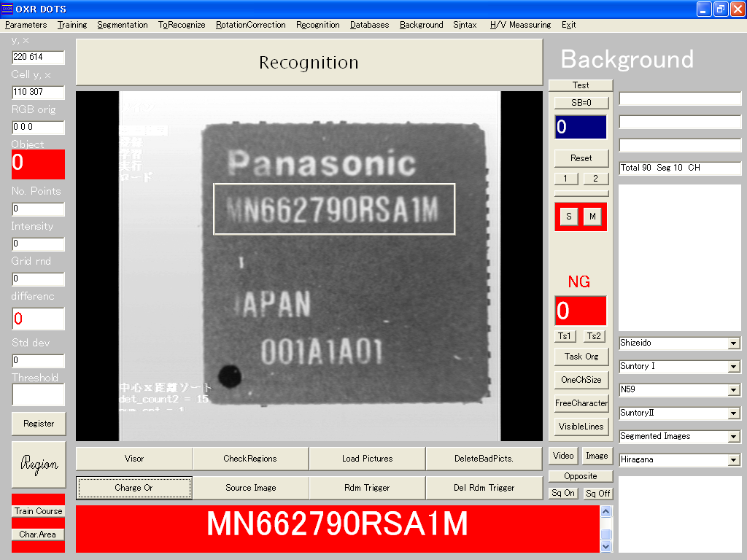Click the Visor button
The image size is (747, 560).
click(134, 459)
